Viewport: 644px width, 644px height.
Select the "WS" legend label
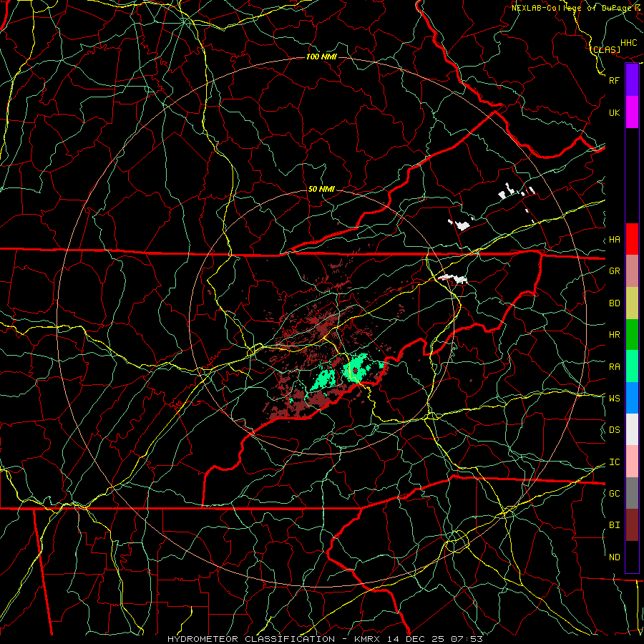(614, 399)
